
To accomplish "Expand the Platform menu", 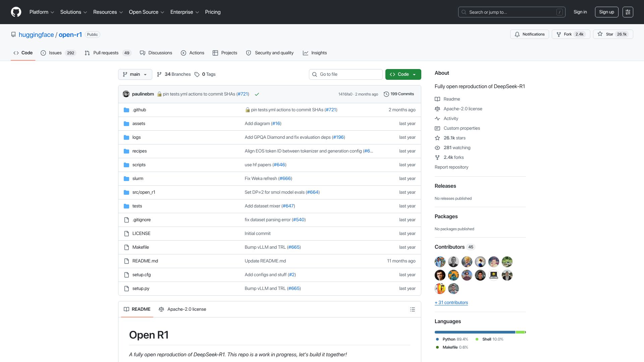I will click(42, 12).
